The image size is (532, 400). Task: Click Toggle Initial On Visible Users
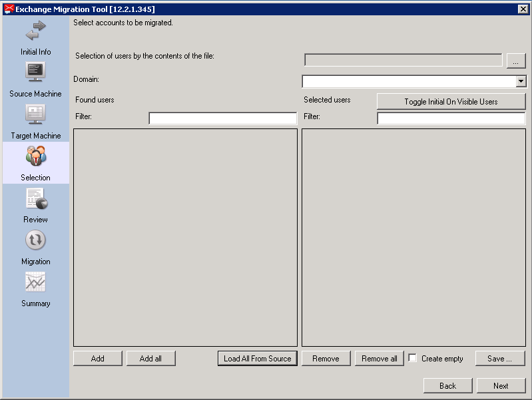(x=451, y=101)
